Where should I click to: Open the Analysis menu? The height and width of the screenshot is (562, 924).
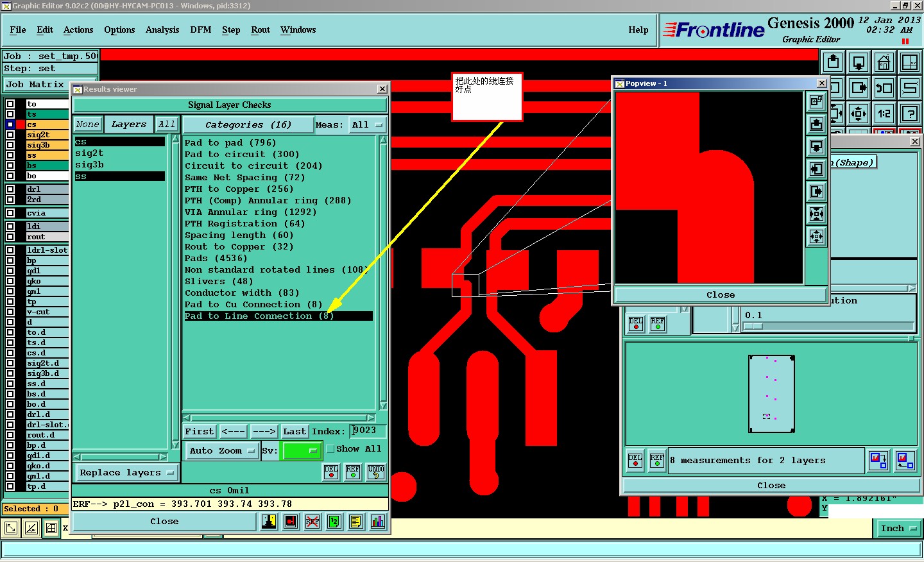162,30
